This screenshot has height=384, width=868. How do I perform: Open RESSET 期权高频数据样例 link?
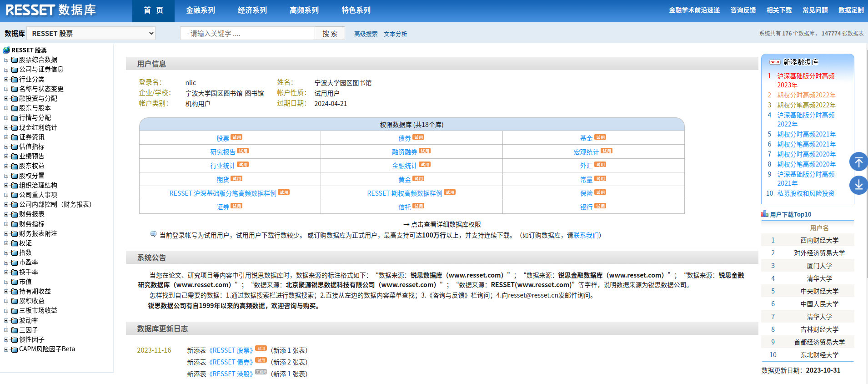[x=405, y=193]
